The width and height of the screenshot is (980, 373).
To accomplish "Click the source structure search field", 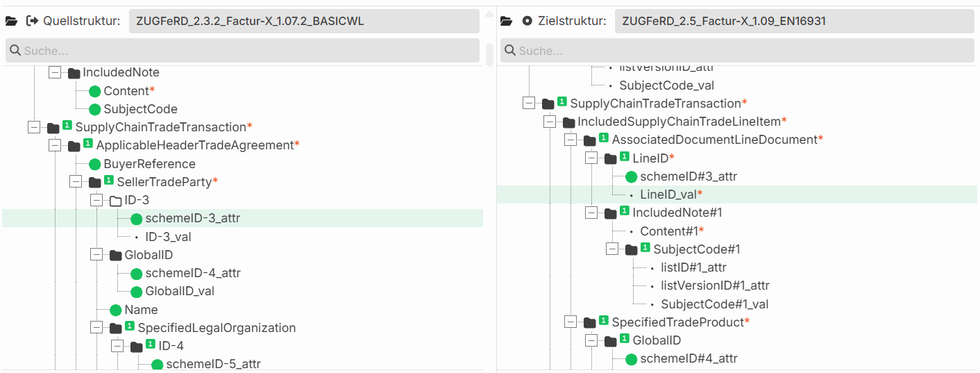I will (x=242, y=51).
